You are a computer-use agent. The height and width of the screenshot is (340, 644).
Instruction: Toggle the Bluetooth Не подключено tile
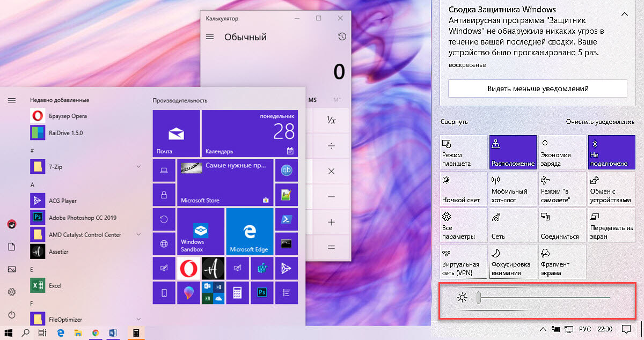[x=612, y=152]
